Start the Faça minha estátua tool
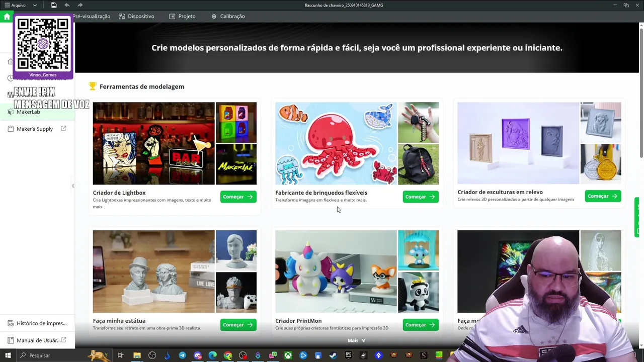644x362 pixels. (238, 325)
